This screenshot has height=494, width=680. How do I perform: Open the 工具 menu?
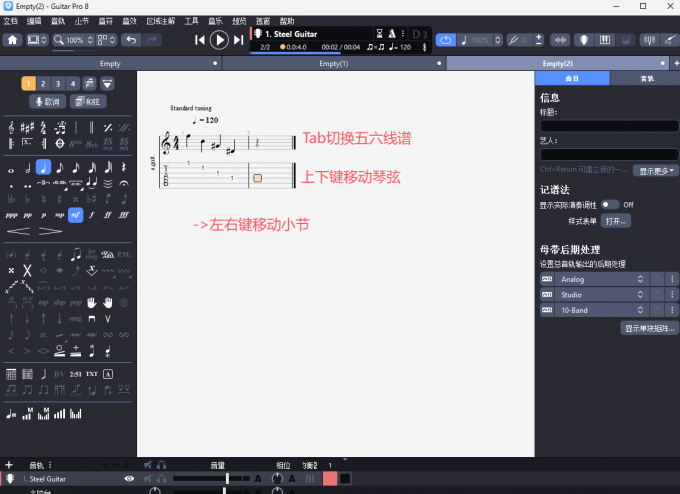click(x=191, y=21)
